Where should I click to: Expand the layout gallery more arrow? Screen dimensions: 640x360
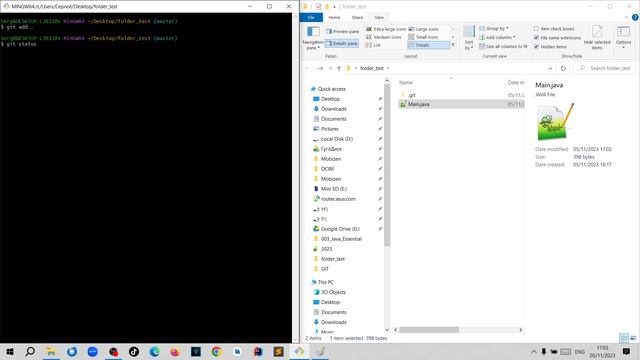tap(453, 45)
